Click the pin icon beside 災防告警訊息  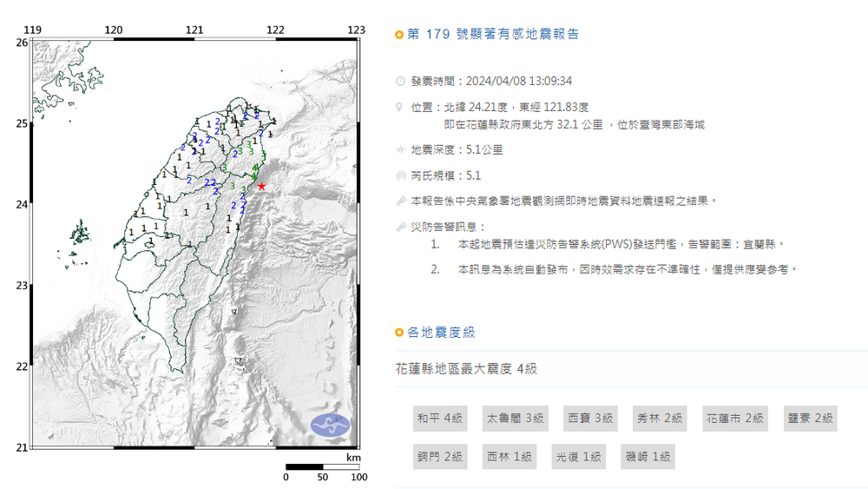[x=401, y=227]
